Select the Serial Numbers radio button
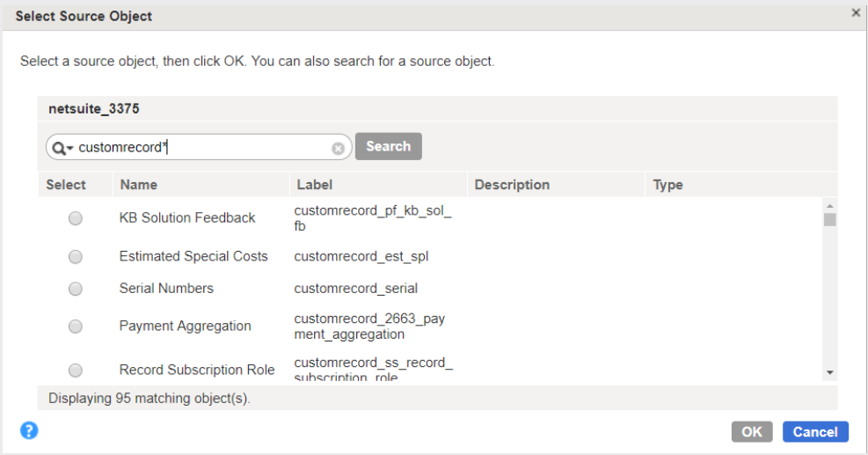 (76, 289)
